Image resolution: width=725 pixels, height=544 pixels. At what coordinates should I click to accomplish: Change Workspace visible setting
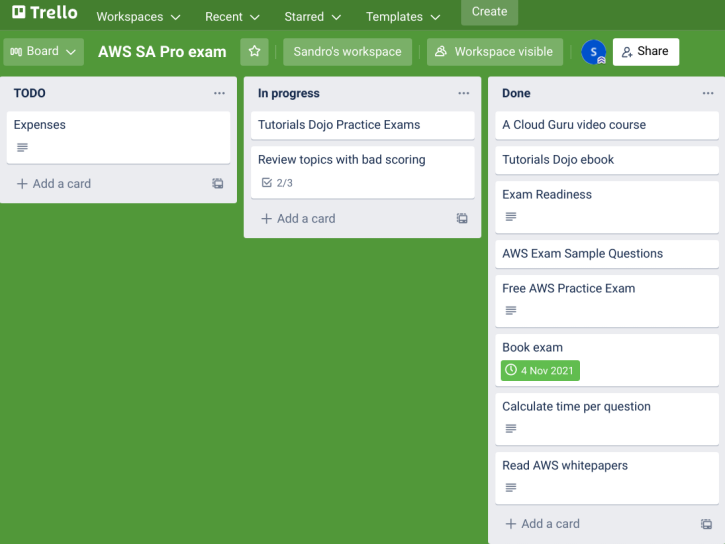coord(495,51)
